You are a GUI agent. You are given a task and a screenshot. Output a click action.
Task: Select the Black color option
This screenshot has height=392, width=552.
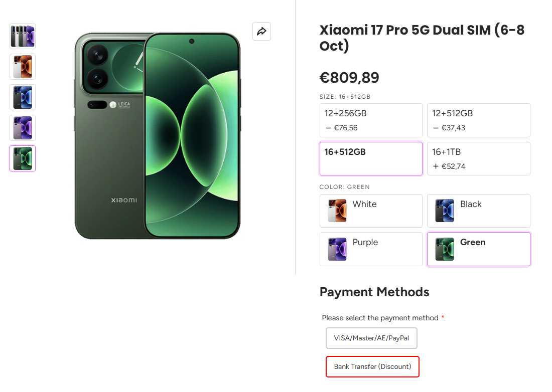(x=478, y=211)
